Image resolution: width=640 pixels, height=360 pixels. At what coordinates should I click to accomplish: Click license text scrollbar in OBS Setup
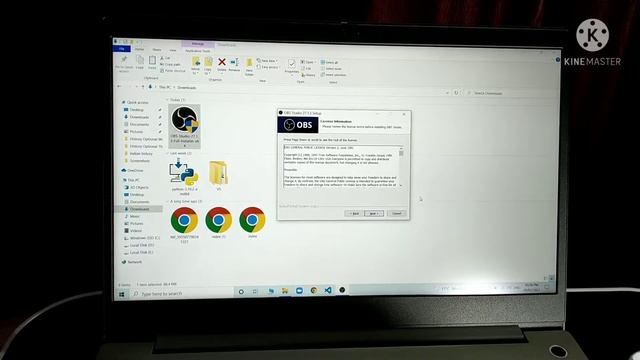tap(401, 167)
